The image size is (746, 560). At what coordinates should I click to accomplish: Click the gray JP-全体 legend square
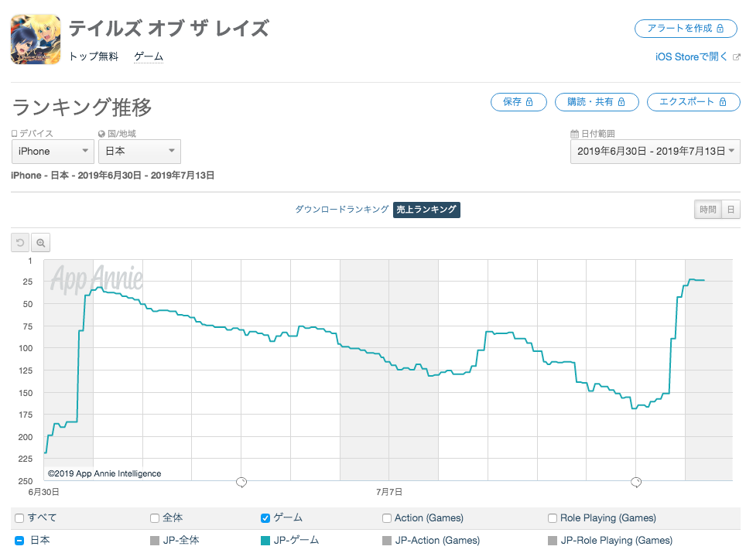155,541
